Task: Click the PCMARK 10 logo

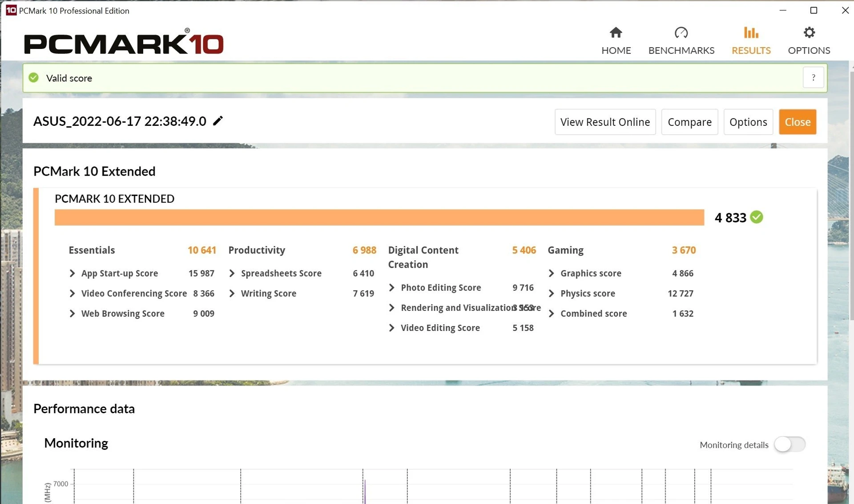Action: pos(124,42)
